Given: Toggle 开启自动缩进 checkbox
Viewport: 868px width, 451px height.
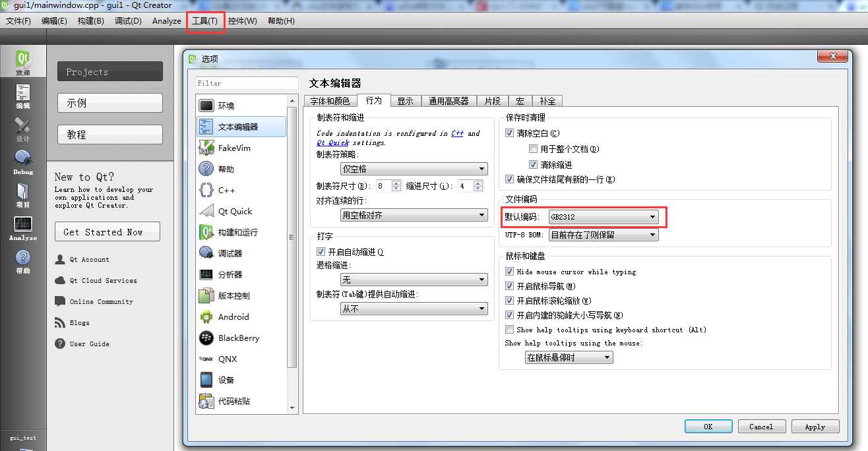Looking at the screenshot, I should click(x=321, y=252).
